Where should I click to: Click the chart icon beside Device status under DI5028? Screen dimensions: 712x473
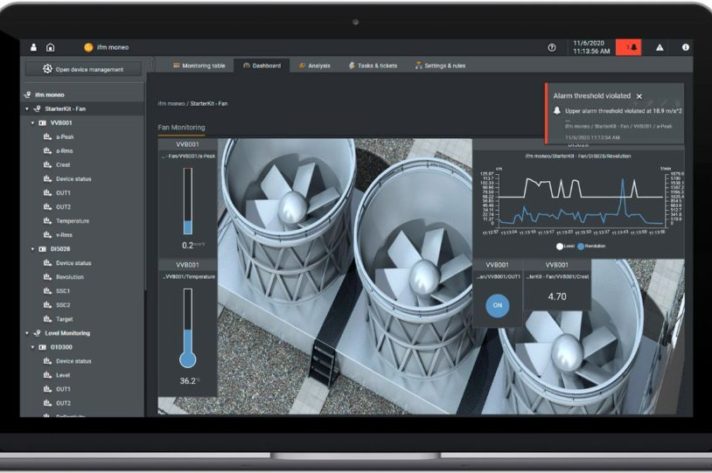[47, 263]
